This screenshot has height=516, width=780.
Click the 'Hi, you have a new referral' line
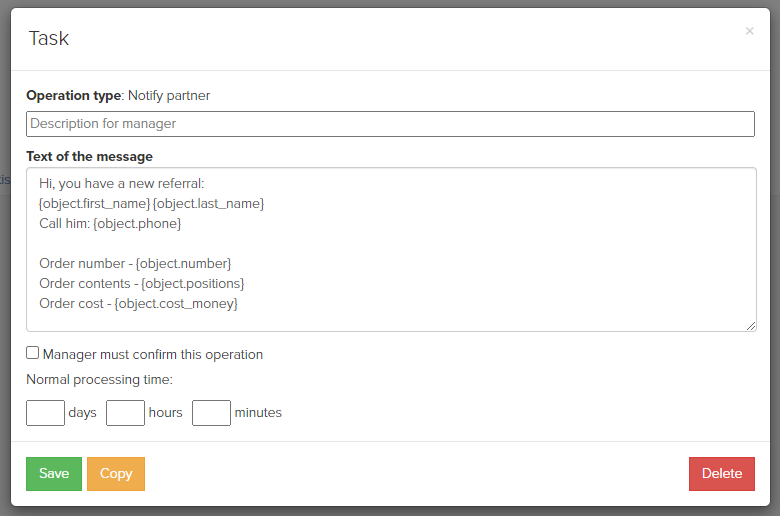tap(121, 184)
